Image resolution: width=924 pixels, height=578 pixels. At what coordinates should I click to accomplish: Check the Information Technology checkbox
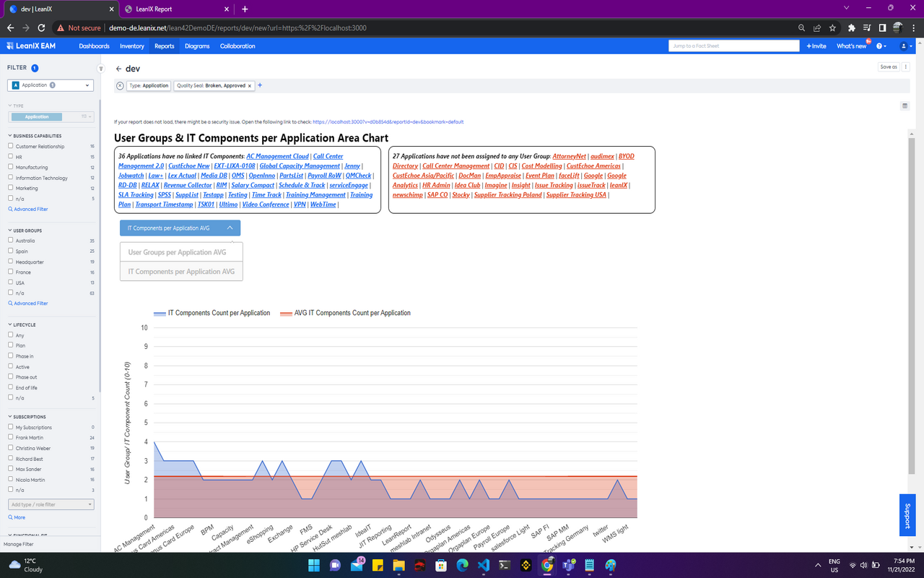tap(10, 178)
